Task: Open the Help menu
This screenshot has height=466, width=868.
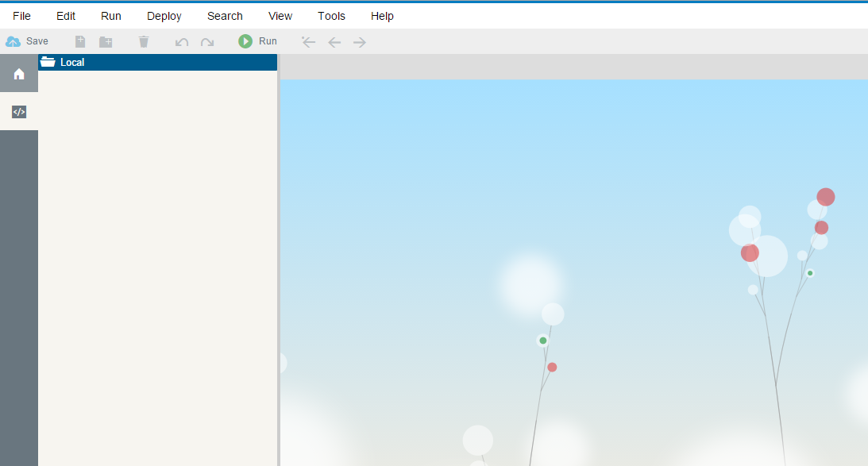Action: 382,16
